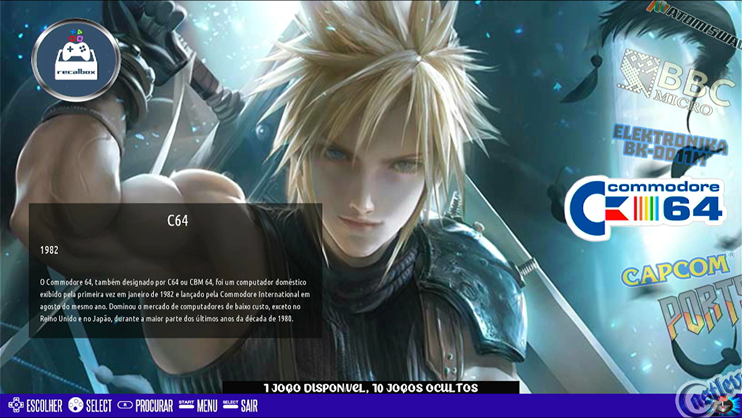Select the BBC Micro system logo
The height and width of the screenshot is (418, 742).
click(x=676, y=84)
